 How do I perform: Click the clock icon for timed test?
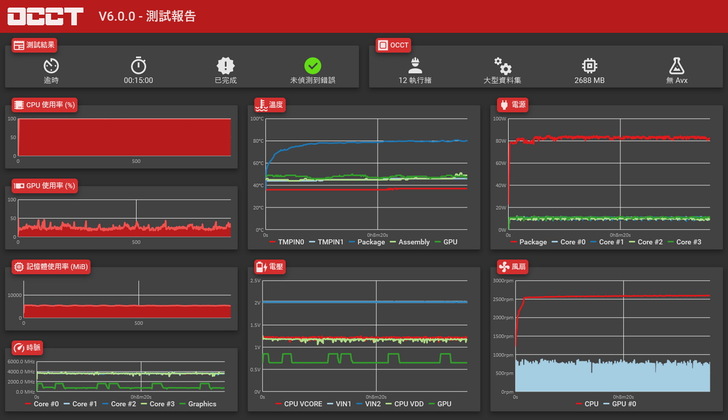click(x=51, y=66)
